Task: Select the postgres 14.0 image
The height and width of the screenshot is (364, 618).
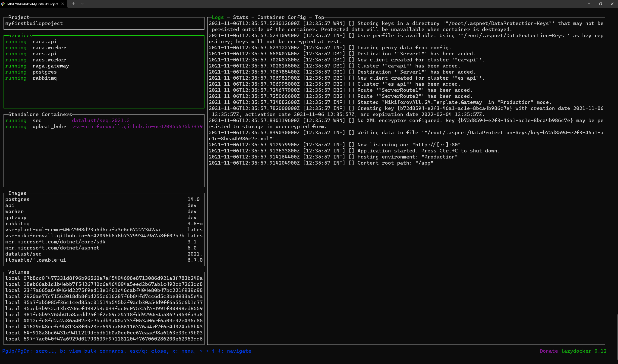Action: [104, 199]
